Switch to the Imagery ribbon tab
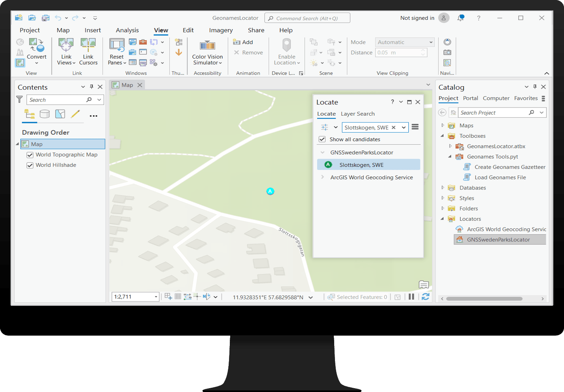Screen dimensions: 564x392 click(x=221, y=30)
